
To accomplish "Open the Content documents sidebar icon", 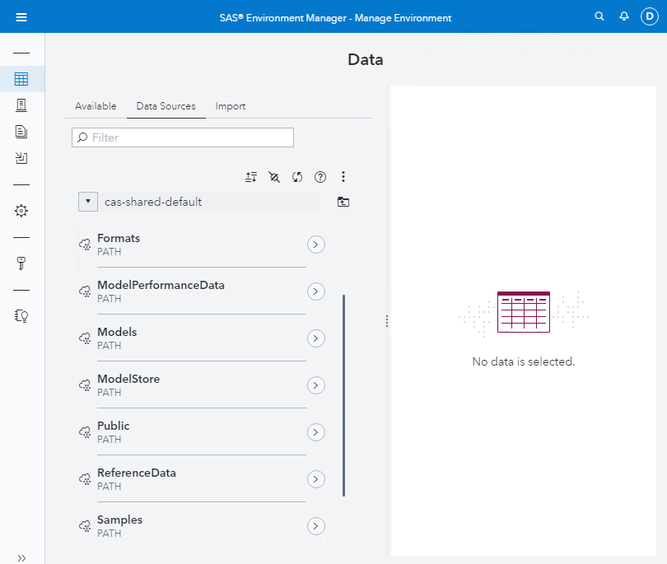I will click(21, 132).
